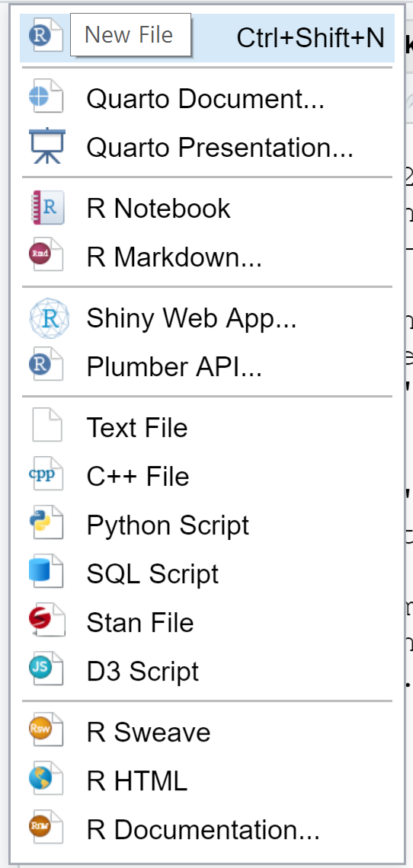This screenshot has width=413, height=868.
Task: Click the JS icon for D3 Script
Action: coord(46,669)
